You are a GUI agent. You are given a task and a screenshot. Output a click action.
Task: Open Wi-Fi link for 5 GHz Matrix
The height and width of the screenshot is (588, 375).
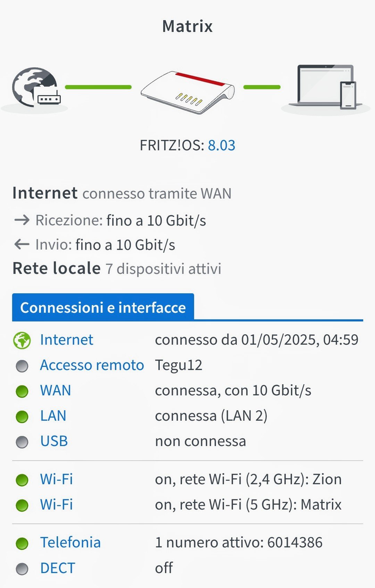(x=57, y=505)
